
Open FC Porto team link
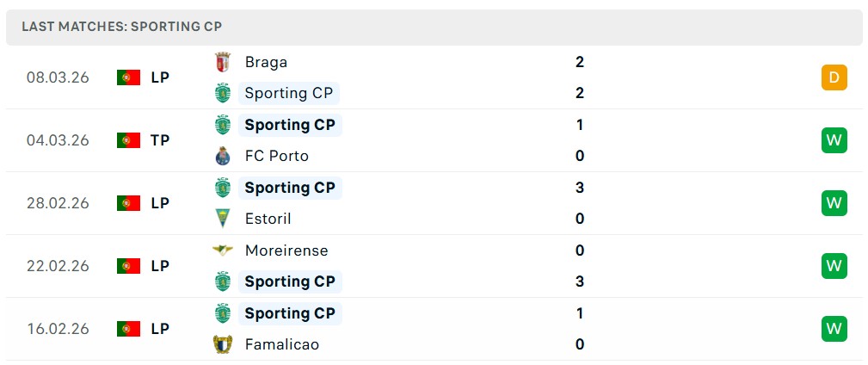click(276, 156)
